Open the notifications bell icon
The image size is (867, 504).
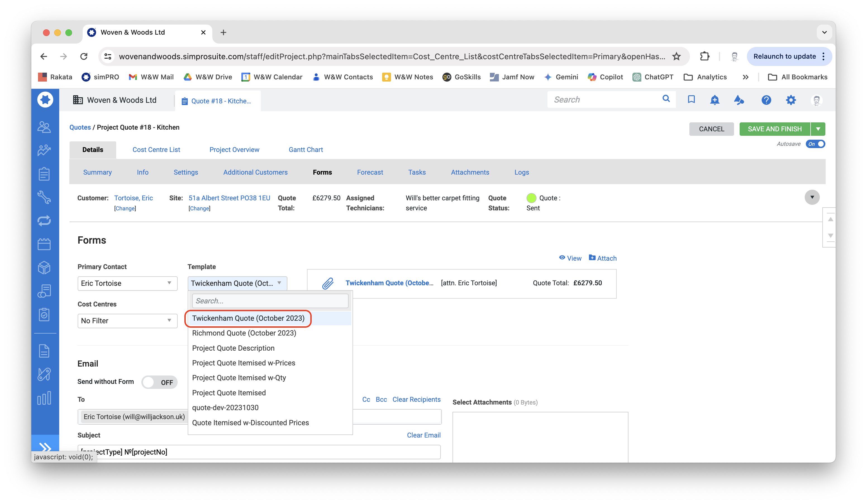pos(714,100)
